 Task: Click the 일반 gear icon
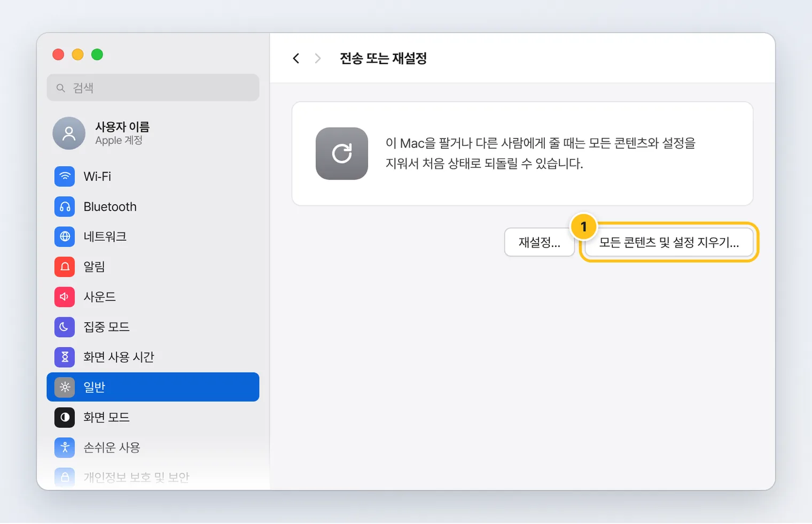65,387
